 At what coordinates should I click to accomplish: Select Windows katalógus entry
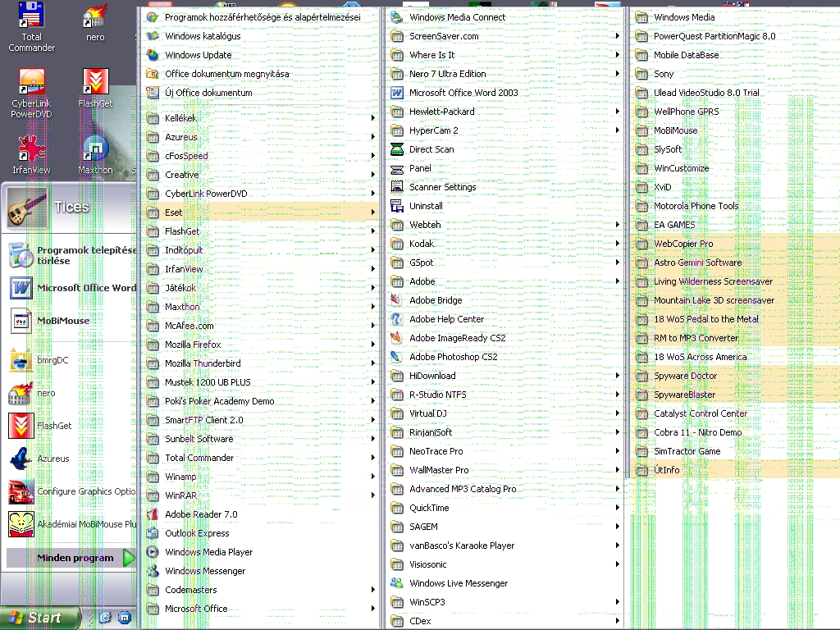260,36
